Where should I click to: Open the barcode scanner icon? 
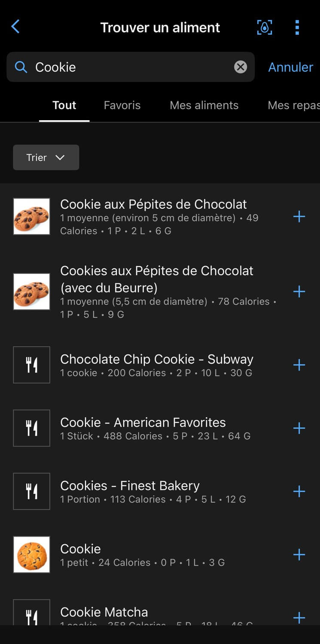[265, 27]
